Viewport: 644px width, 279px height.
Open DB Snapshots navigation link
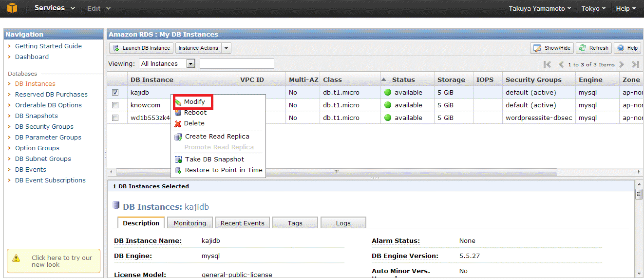(x=37, y=116)
